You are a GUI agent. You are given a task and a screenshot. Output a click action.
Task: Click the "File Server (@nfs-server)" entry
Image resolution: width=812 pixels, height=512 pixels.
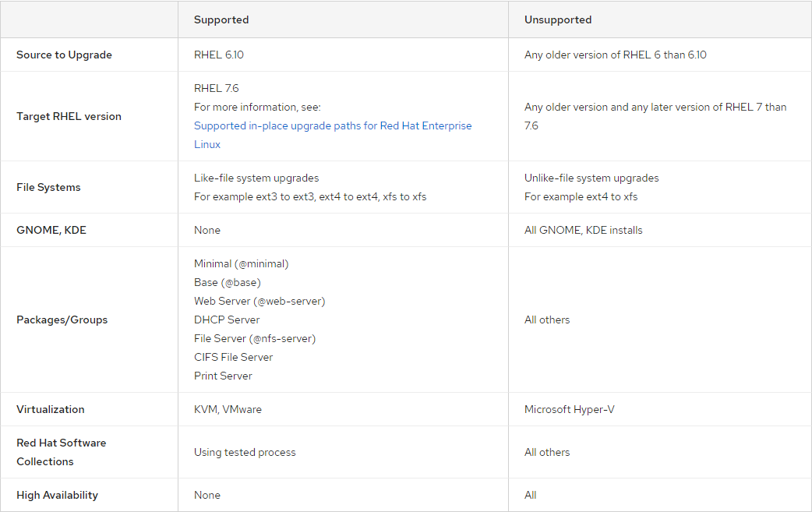[x=255, y=338]
